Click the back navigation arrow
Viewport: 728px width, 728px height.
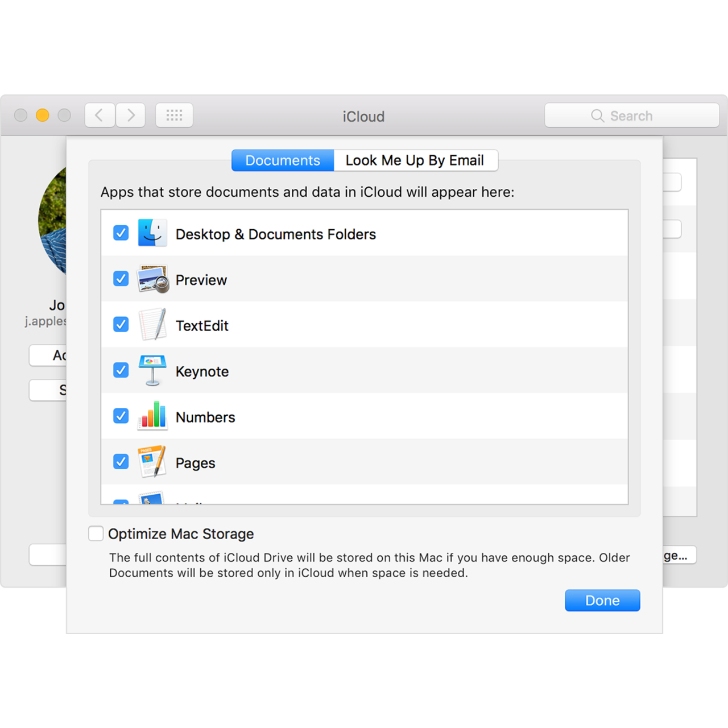coord(100,115)
